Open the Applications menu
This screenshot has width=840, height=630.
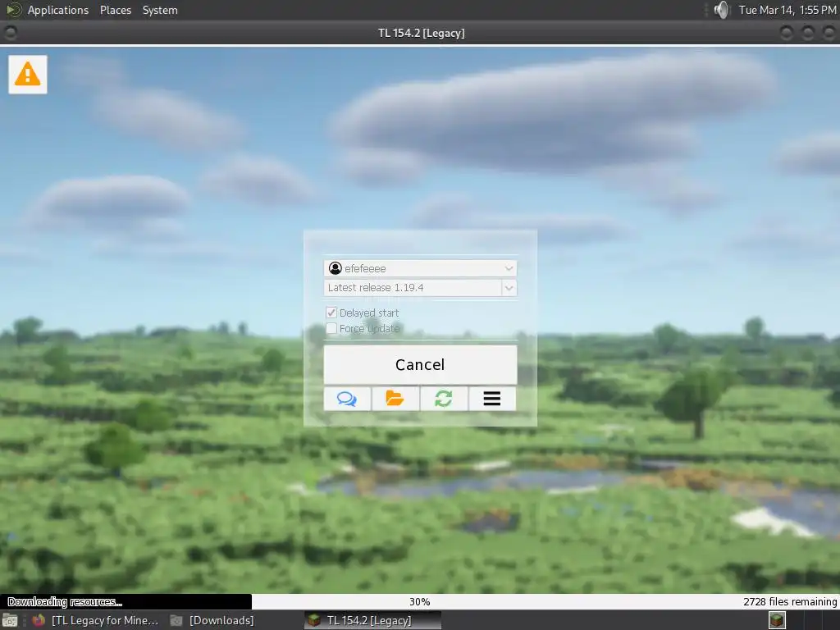point(58,10)
